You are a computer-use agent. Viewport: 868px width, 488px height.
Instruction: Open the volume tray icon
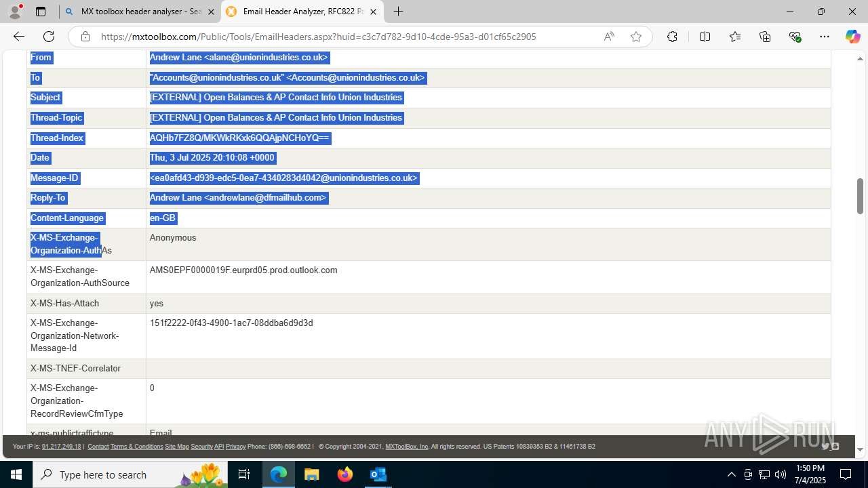coord(781,474)
